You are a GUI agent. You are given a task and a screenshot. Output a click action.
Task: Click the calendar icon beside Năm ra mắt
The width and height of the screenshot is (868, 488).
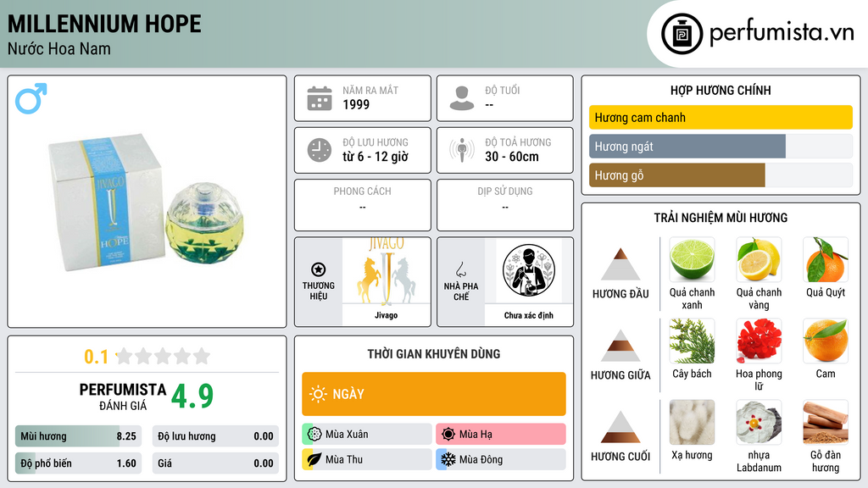click(320, 98)
